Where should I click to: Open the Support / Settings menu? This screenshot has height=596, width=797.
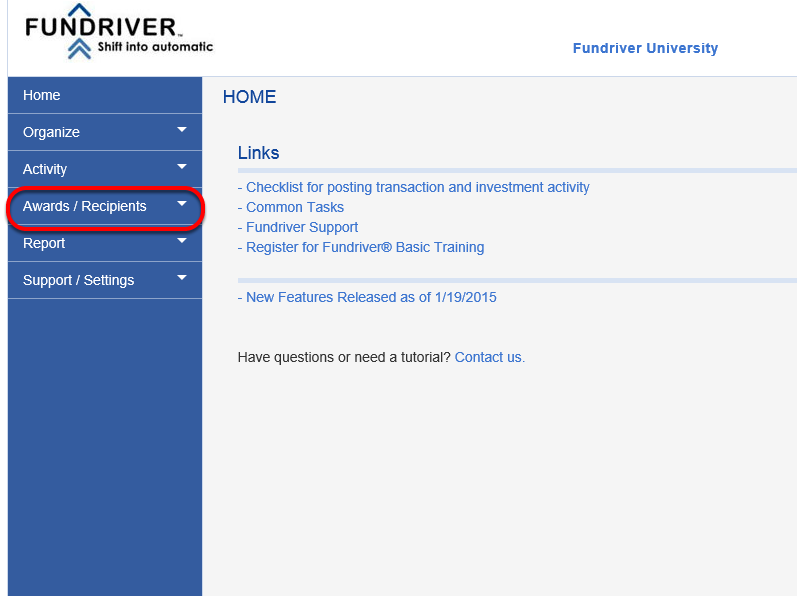[x=105, y=280]
